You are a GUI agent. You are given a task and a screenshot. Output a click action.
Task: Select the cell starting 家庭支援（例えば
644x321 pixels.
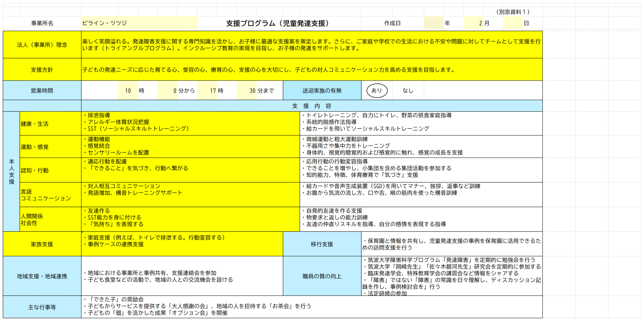click(x=182, y=244)
